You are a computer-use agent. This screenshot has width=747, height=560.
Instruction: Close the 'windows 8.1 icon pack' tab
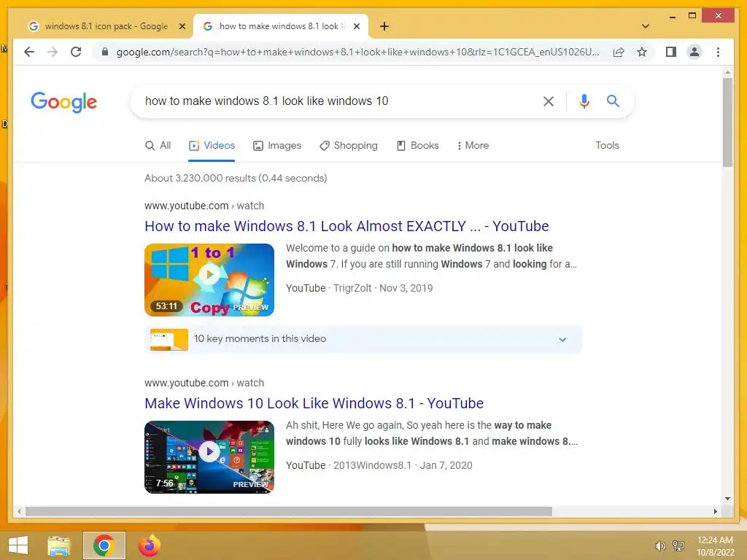pos(182,26)
